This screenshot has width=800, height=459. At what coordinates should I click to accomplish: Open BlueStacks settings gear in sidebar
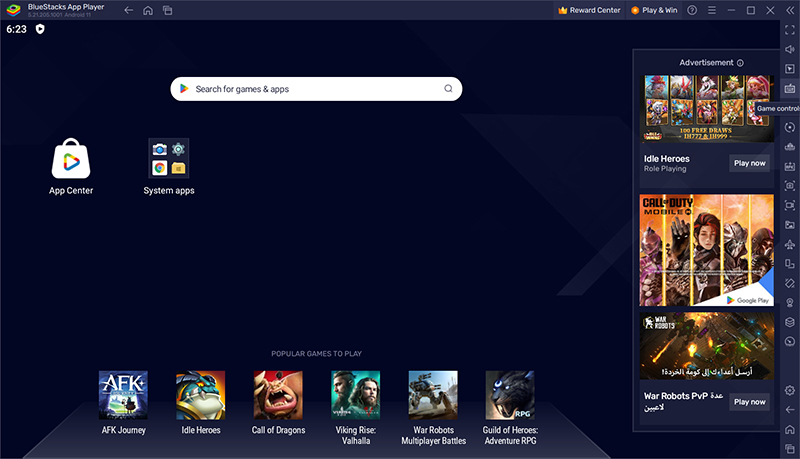coord(789,390)
